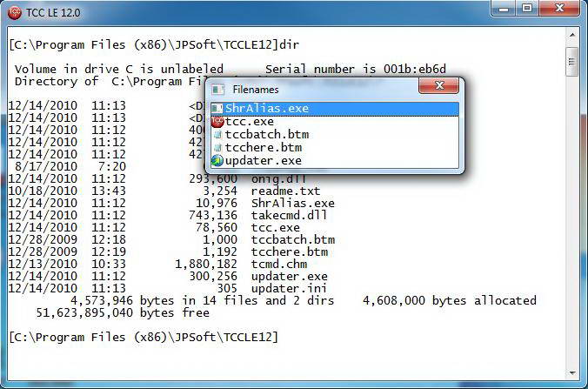Screen dimensions: 588x389
Task: Click the 1,880,182 file size value
Action: click(206, 264)
